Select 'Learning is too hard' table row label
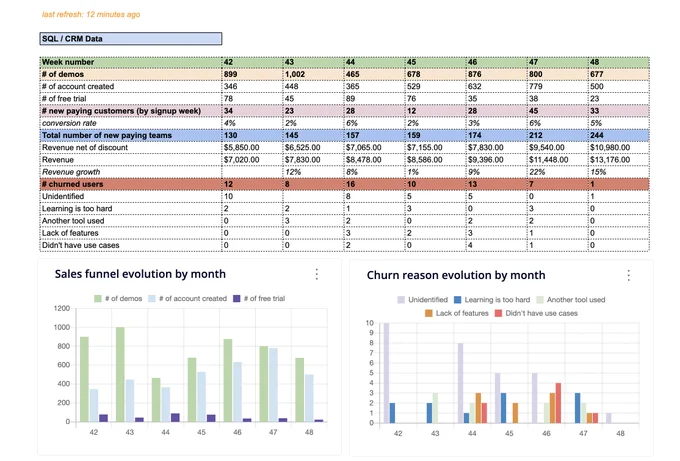This screenshot has width=680, height=461. 131,209
